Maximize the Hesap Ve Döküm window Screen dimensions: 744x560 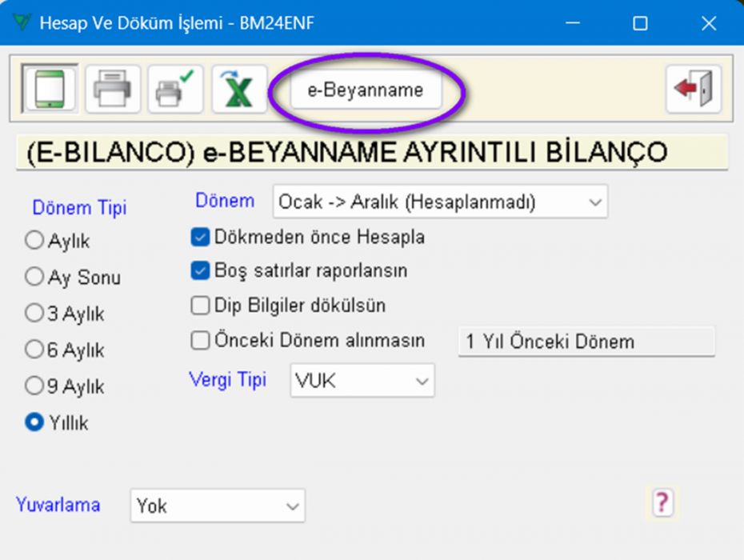click(x=640, y=22)
